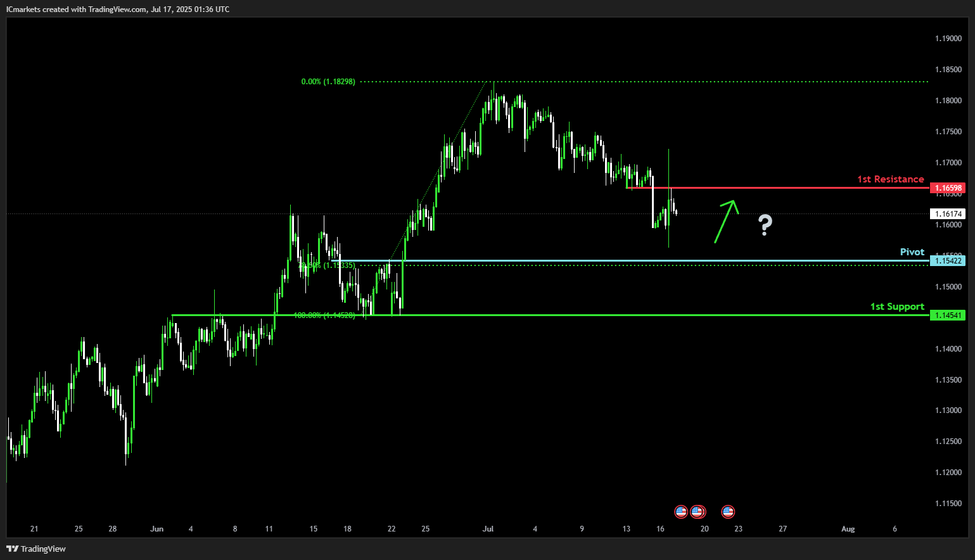Viewport: 975px width, 560px height.
Task: Click the '28' date on time axis
Action: (x=113, y=529)
